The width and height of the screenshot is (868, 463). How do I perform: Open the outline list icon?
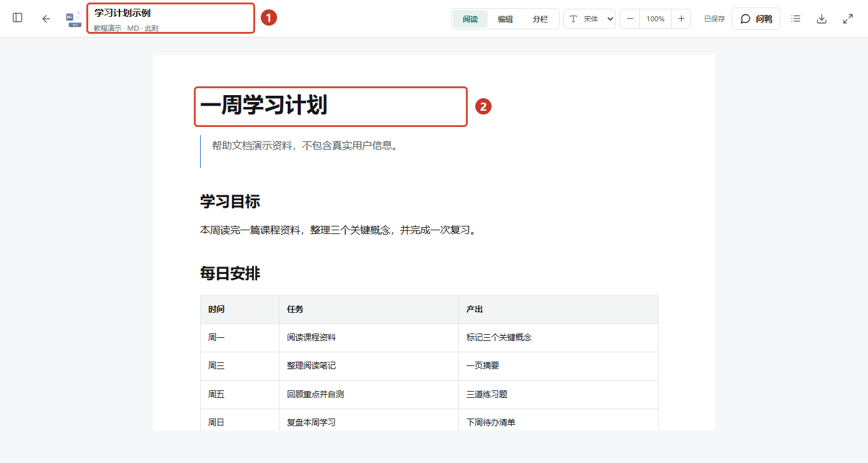795,19
